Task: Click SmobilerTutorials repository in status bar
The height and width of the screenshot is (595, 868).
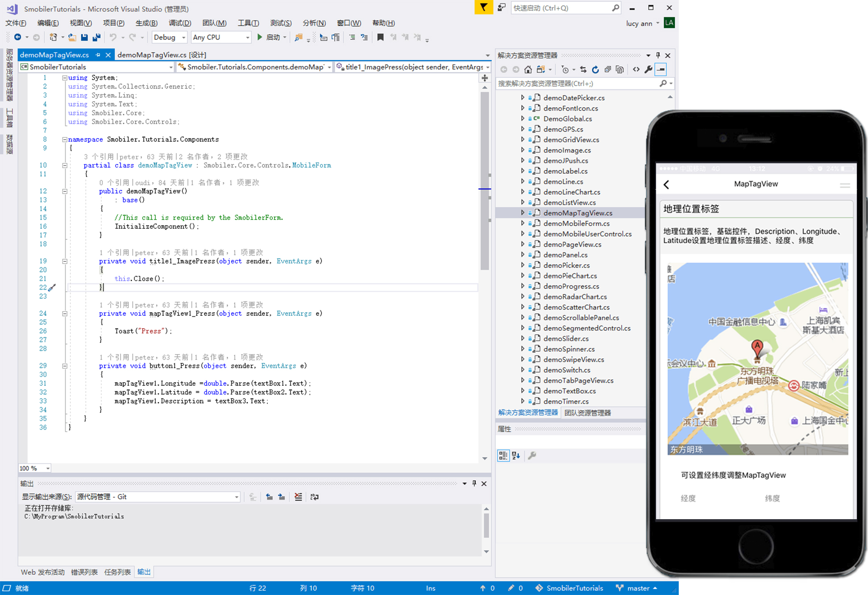Action: 569,588
